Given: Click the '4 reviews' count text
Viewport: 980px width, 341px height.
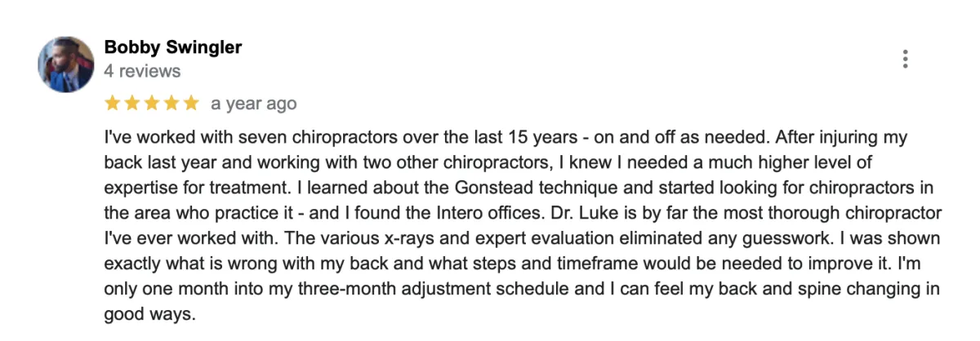Looking at the screenshot, I should [142, 72].
